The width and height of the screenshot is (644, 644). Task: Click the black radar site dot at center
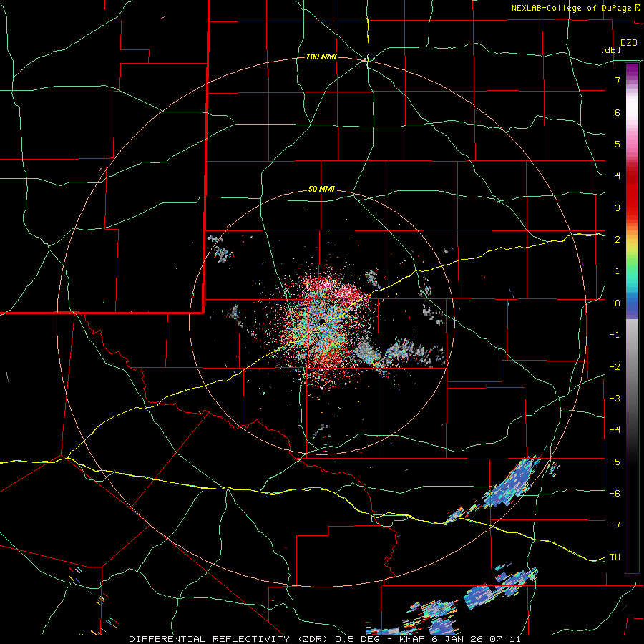click(322, 321)
